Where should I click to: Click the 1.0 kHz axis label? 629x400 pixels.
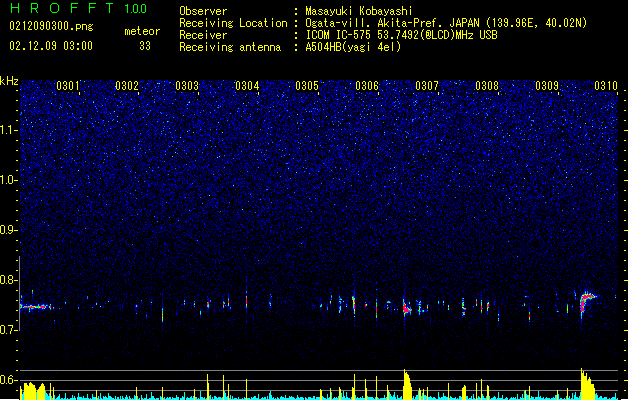[x=9, y=180]
